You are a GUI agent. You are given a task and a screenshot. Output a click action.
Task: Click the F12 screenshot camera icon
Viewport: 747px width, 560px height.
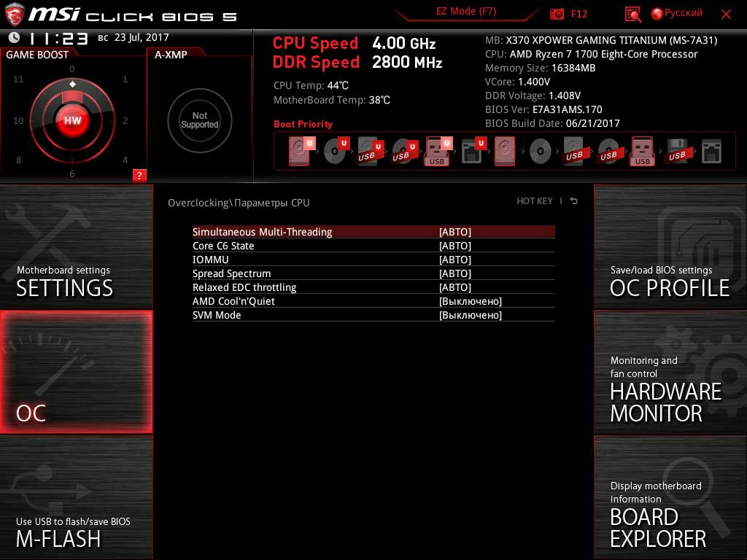[x=557, y=15]
